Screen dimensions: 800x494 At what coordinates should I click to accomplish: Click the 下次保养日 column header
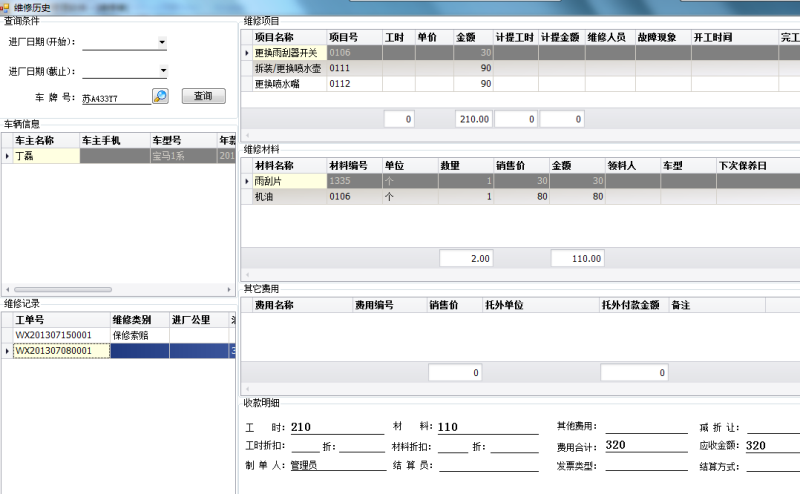tap(758, 166)
